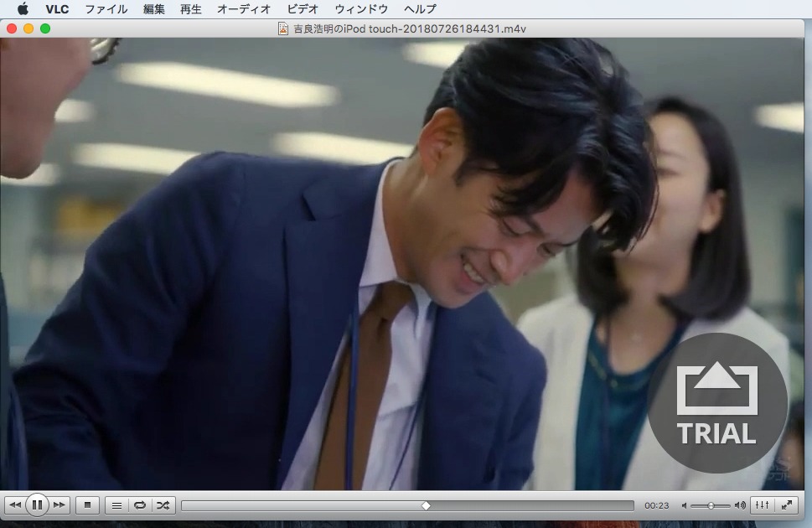Close the VLC window

(x=12, y=28)
